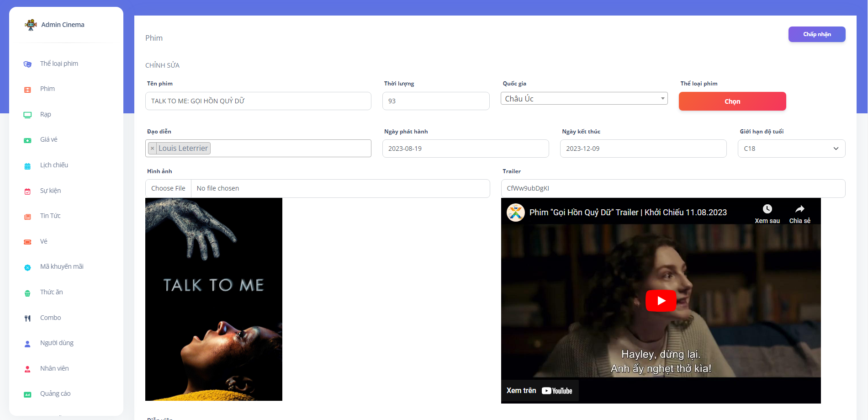This screenshot has width=868, height=420.
Task: Click the Tên phim input field
Action: pyautogui.click(x=258, y=101)
